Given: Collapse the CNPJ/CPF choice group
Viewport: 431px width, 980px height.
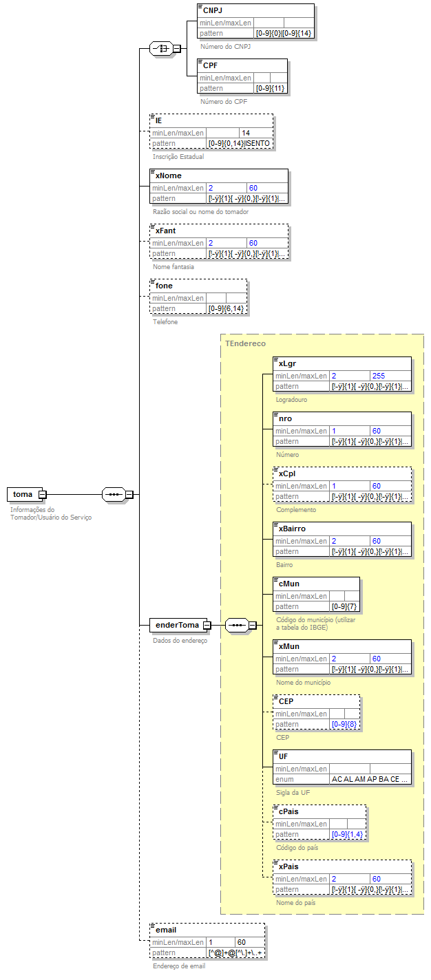Looking at the screenshot, I should (x=177, y=48).
